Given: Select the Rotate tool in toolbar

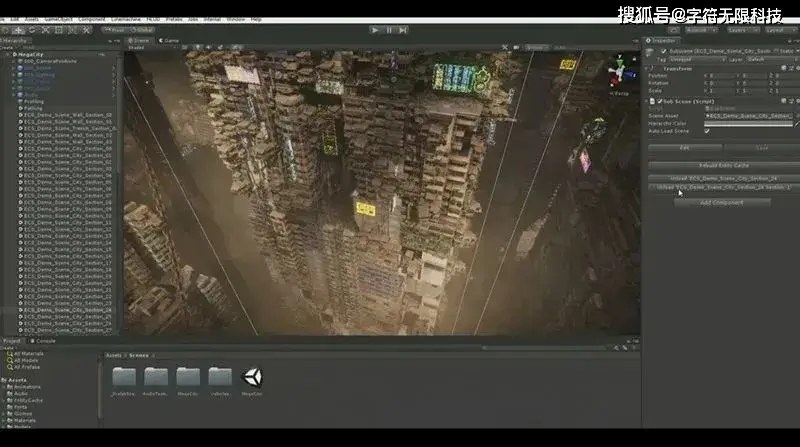Looking at the screenshot, I should click(32, 30).
